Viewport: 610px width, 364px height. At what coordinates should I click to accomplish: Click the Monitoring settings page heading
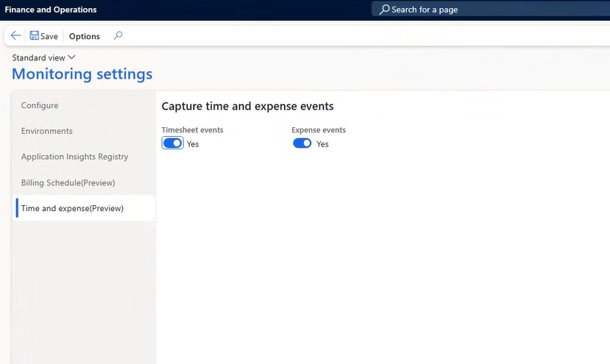82,74
